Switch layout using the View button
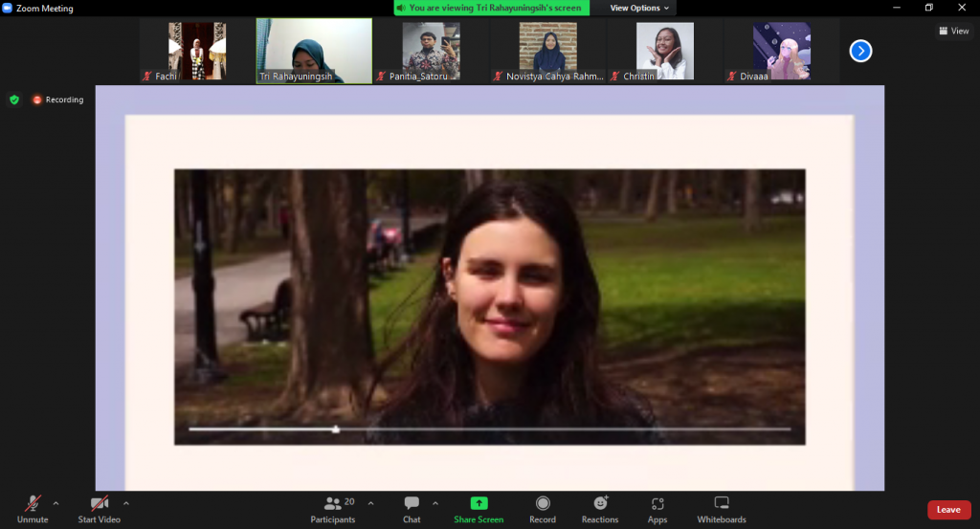 tap(953, 31)
